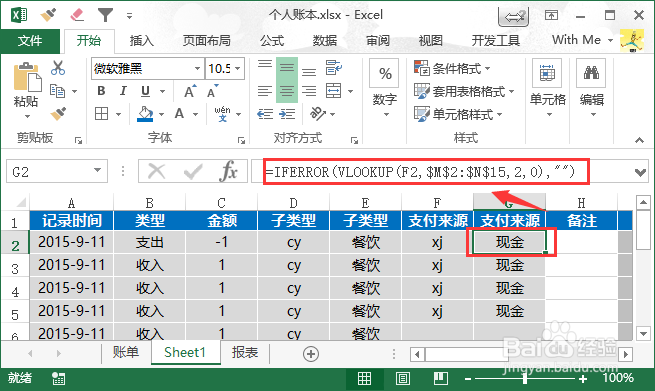The height and width of the screenshot is (391, 655).
Task: Apply fill color with paint bucket
Action: (145, 114)
